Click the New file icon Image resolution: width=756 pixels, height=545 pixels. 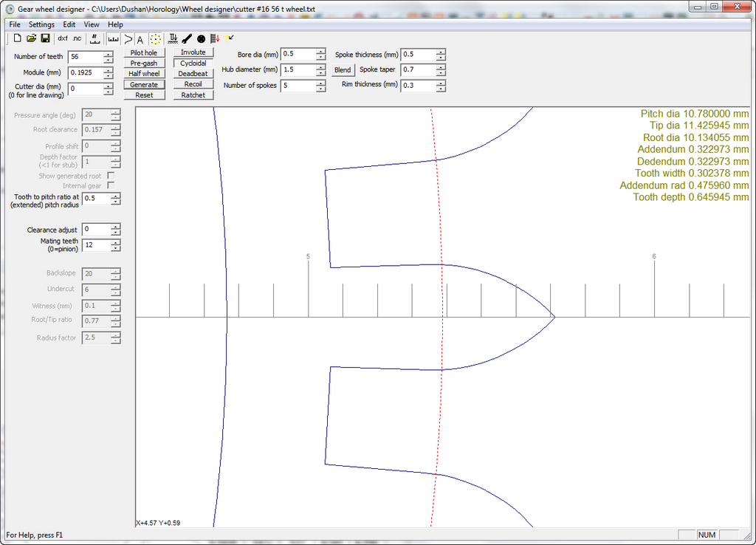18,38
